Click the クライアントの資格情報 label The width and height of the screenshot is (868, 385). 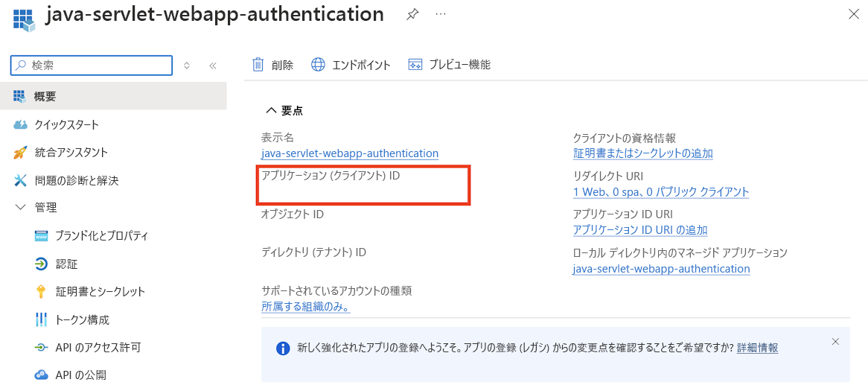coord(625,138)
